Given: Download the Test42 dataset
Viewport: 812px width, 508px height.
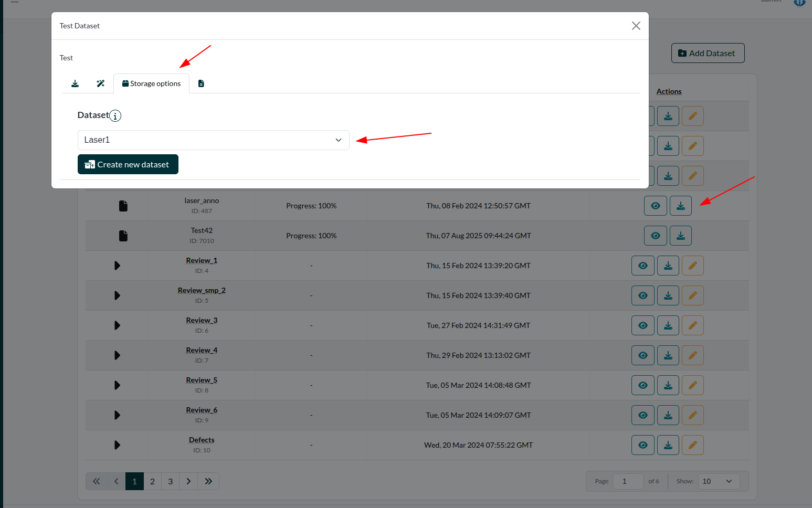Looking at the screenshot, I should point(680,236).
